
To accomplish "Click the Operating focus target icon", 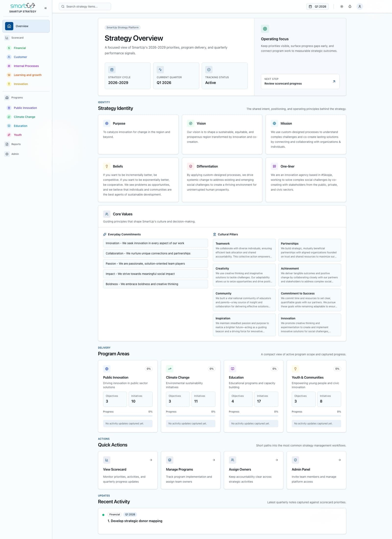I will pos(265,29).
